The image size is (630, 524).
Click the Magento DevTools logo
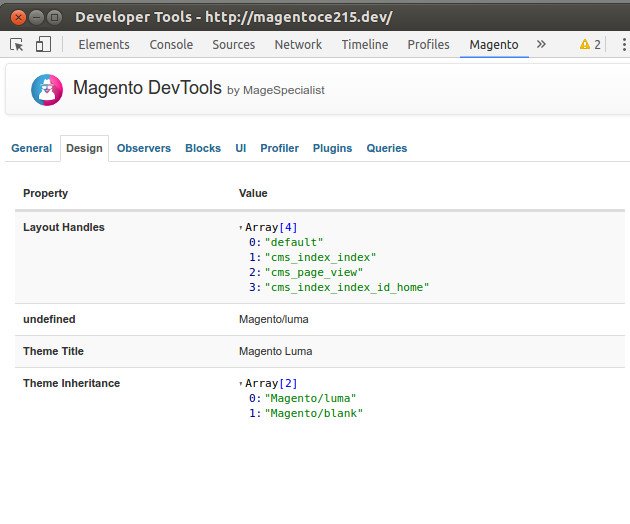pos(46,90)
